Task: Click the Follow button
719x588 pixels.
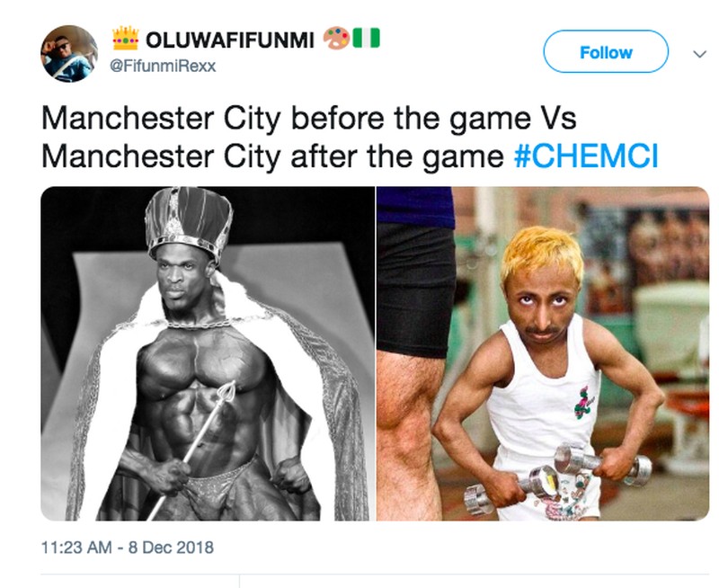Action: coord(606,52)
